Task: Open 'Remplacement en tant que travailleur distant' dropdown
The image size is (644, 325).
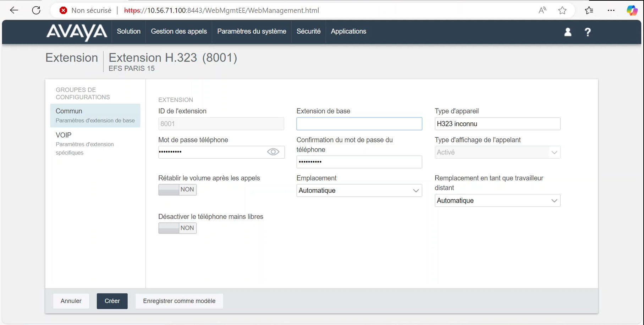Action: coord(497,201)
